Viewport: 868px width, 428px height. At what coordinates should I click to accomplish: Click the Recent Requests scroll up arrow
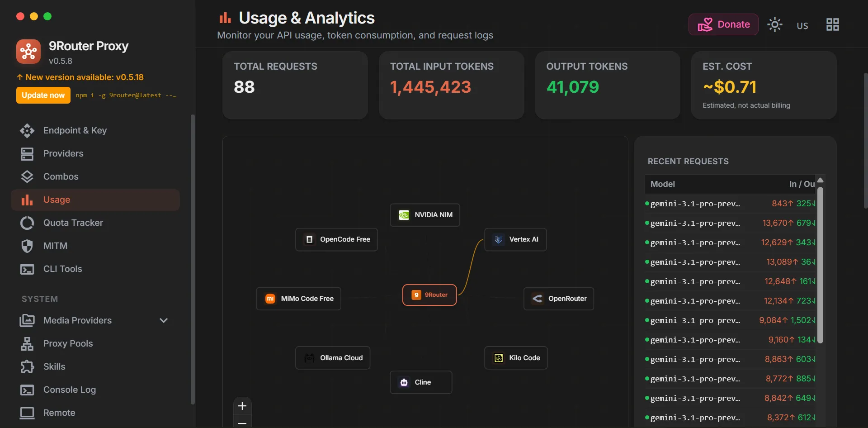[x=821, y=180]
